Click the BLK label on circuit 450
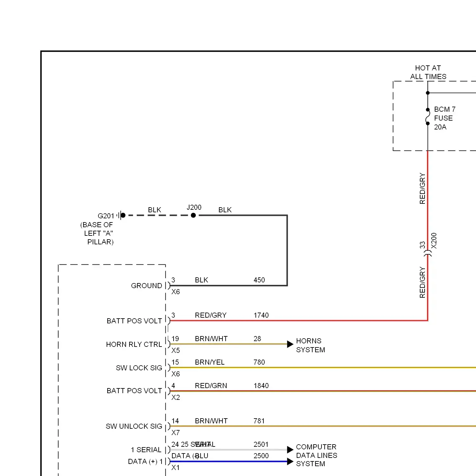The width and height of the screenshot is (476, 476). [202, 280]
